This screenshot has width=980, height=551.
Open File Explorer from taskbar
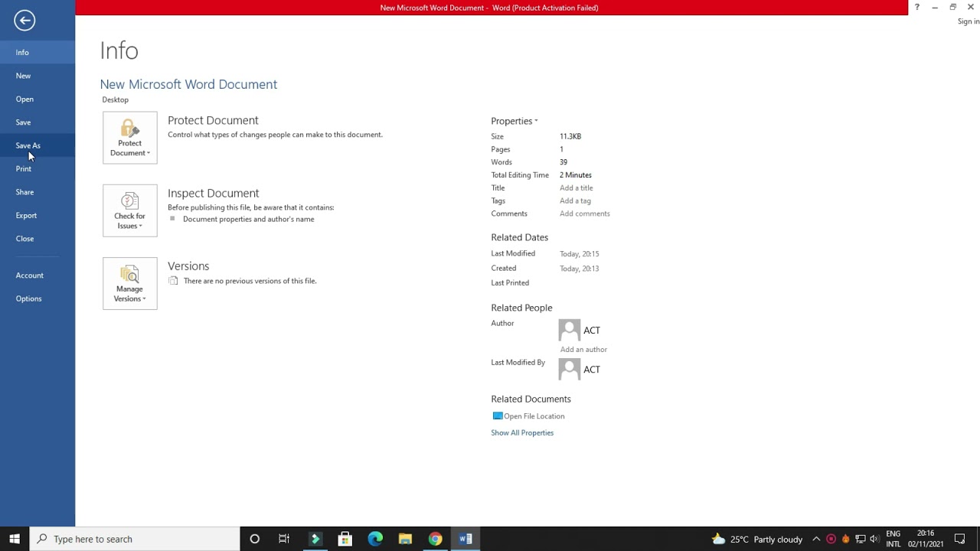pyautogui.click(x=405, y=539)
